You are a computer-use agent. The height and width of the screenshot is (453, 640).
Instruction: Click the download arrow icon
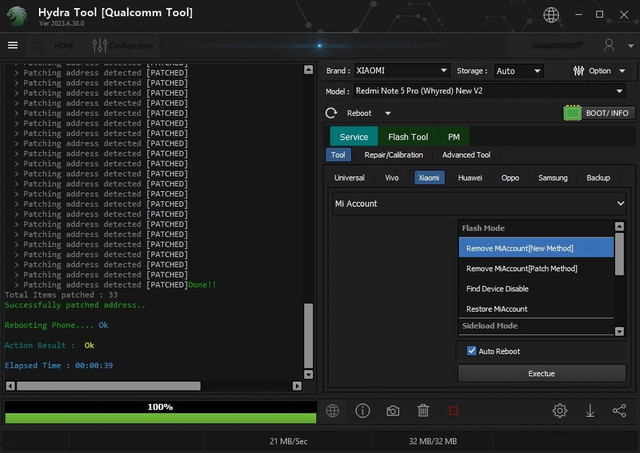[590, 411]
